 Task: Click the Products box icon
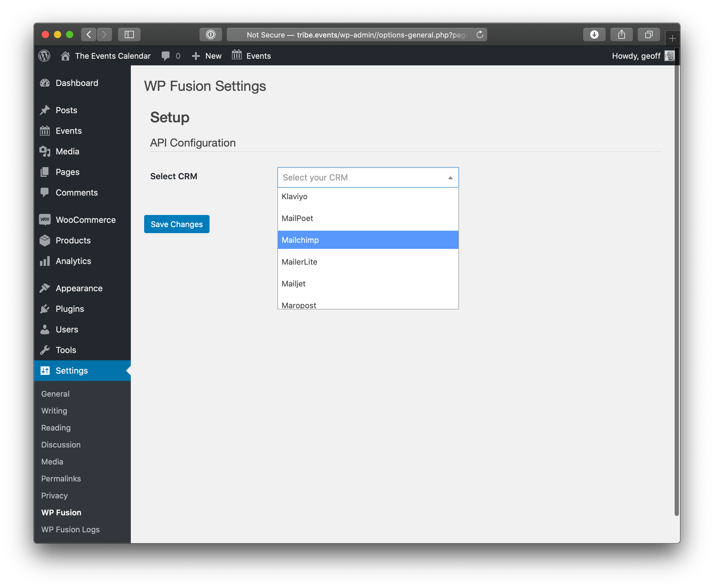[45, 240]
